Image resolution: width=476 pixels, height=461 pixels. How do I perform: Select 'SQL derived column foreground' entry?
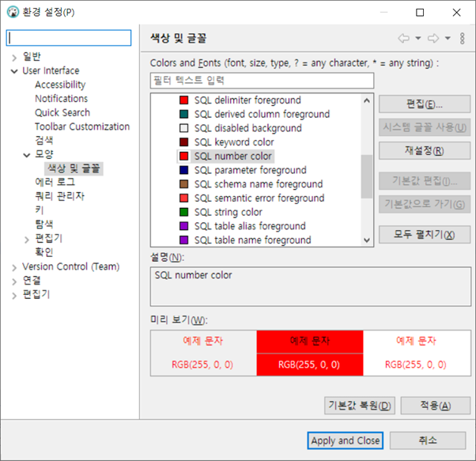click(262, 114)
